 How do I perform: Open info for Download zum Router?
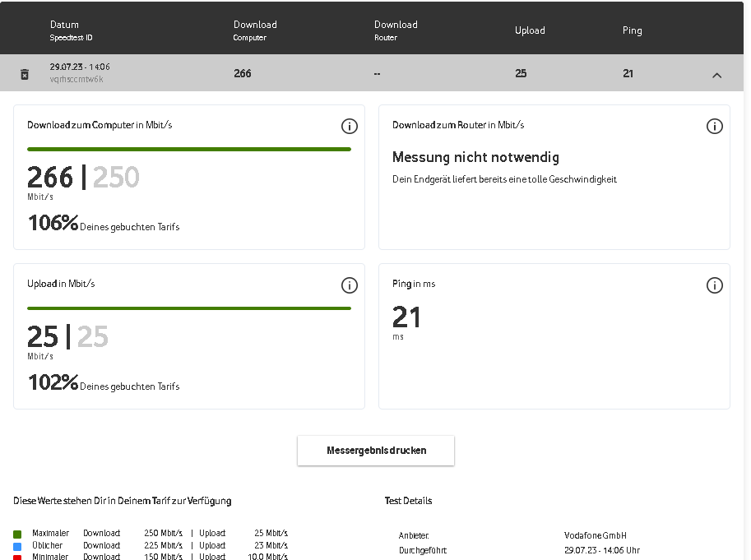click(x=714, y=127)
